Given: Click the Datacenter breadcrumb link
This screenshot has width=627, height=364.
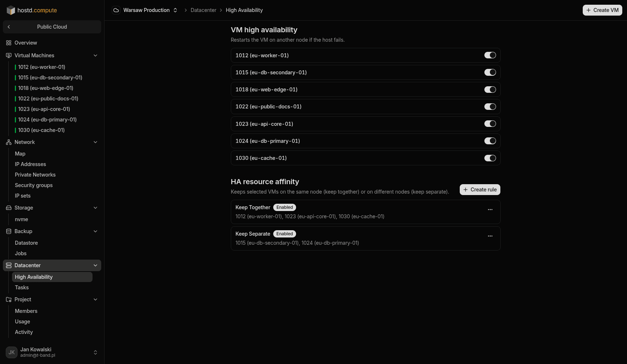Looking at the screenshot, I should (x=203, y=10).
